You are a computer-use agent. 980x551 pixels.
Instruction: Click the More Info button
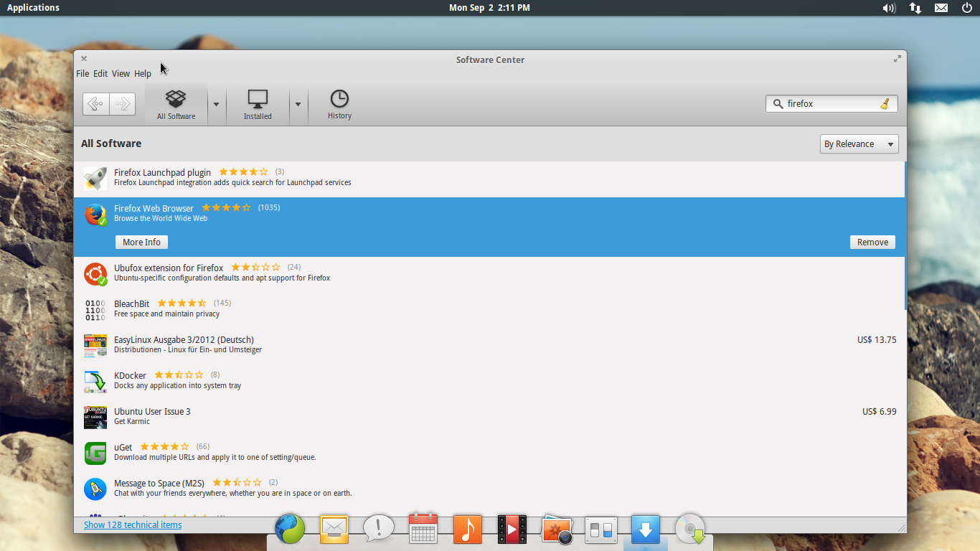click(x=141, y=242)
